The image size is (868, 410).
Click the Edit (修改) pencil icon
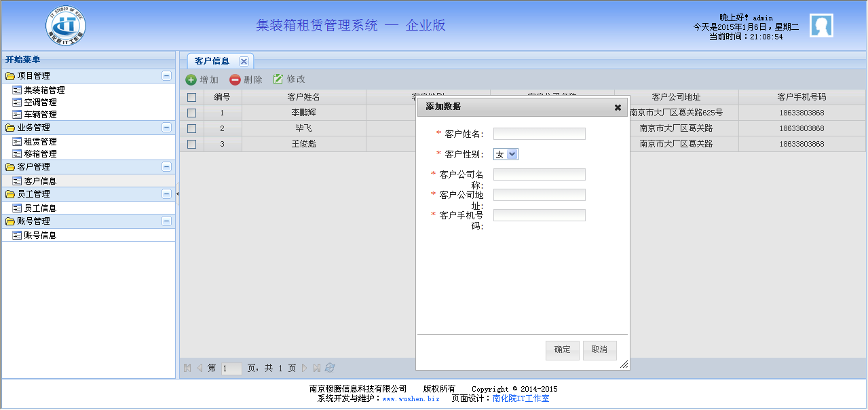[278, 79]
